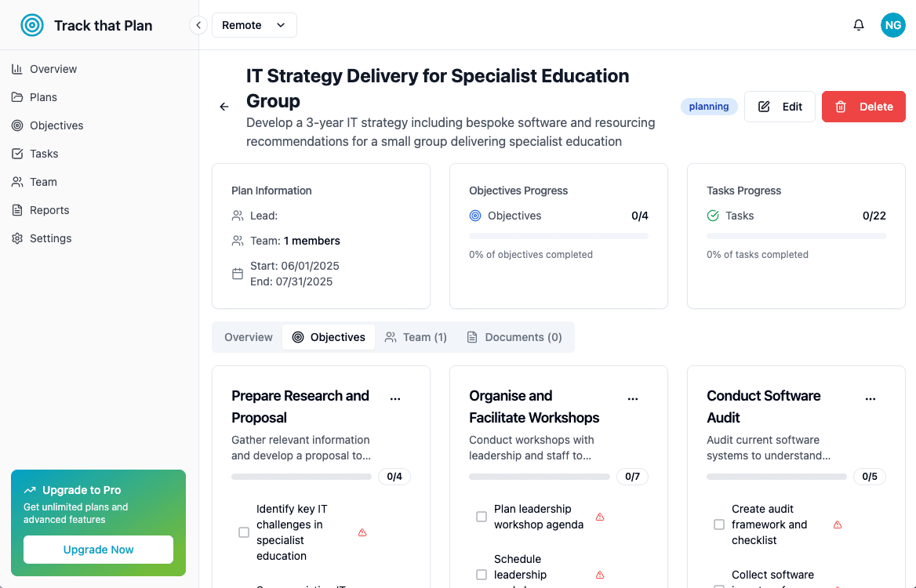Viewport: 916px width, 588px height.
Task: Click the 'planning' status badge
Action: pyautogui.click(x=708, y=106)
